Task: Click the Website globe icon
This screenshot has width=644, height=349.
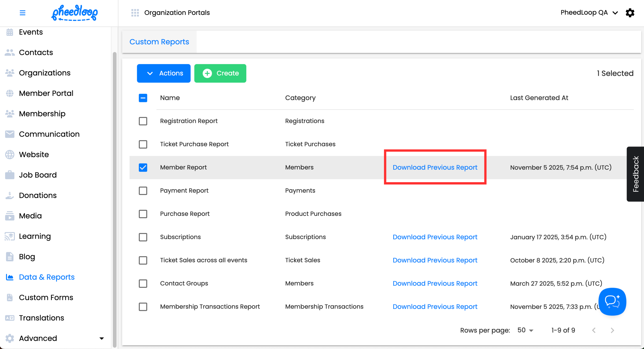Action: click(x=10, y=155)
